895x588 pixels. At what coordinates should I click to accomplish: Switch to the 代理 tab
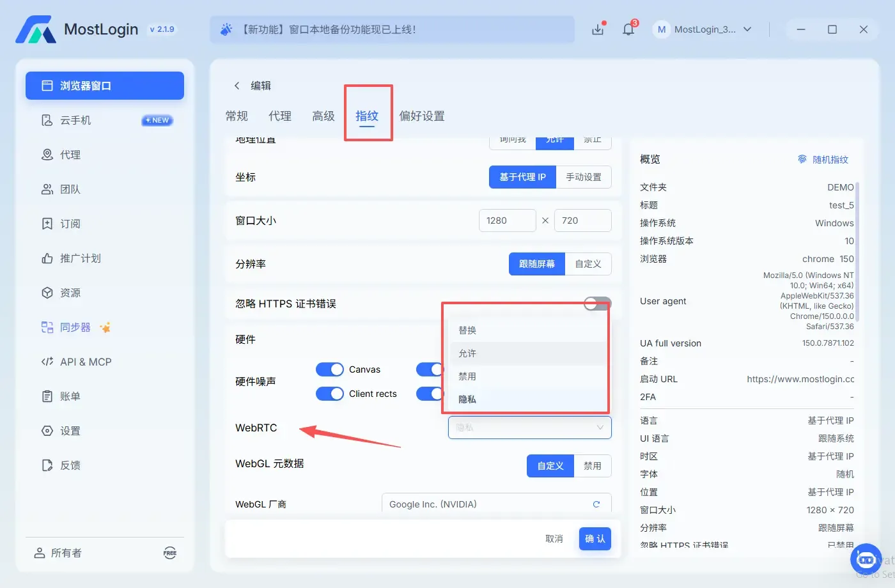click(280, 116)
